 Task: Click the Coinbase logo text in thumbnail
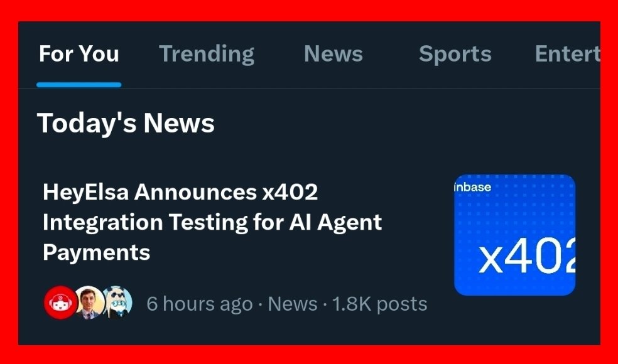click(472, 187)
